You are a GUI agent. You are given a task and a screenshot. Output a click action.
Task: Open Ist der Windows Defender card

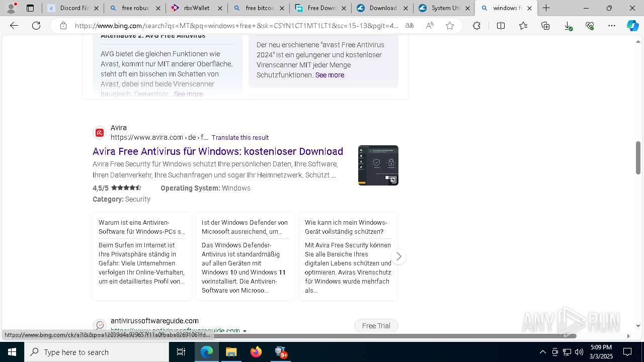(245, 256)
